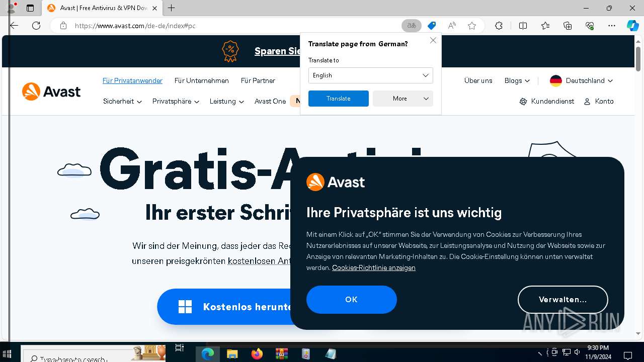Expand the Leistung menu
644x362 pixels.
tap(227, 101)
